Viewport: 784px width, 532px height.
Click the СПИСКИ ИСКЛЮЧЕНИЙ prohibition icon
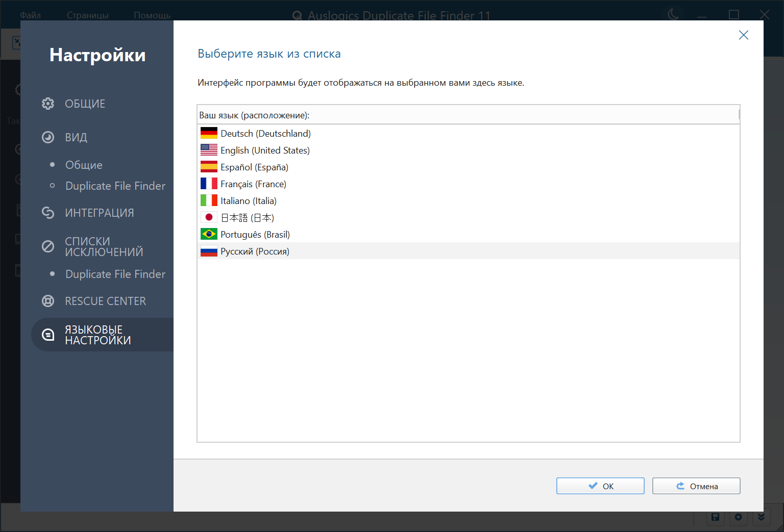(x=48, y=246)
